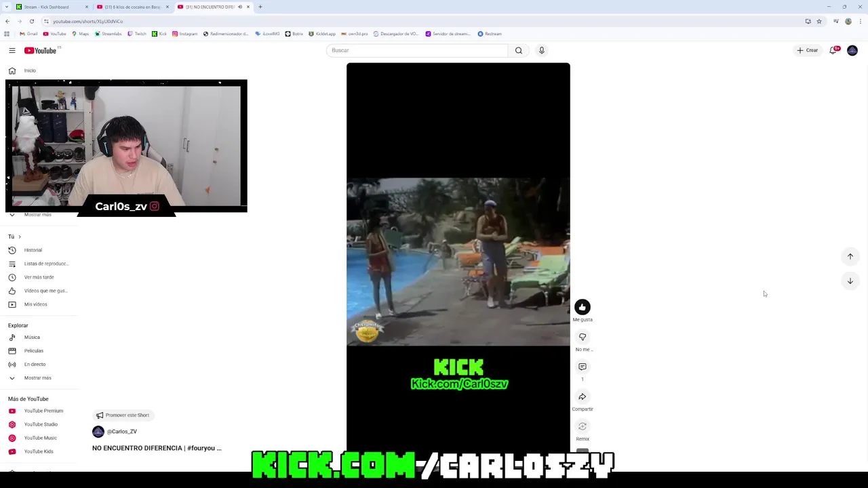Go to the previous Short arrow
Image resolution: width=868 pixels, height=488 pixels.
coord(850,256)
